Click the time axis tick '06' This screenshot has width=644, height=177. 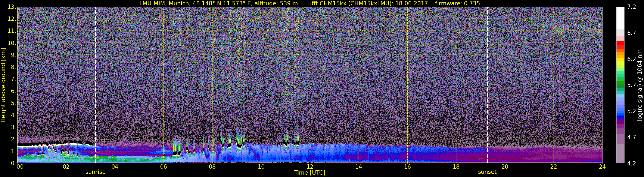[164, 167]
